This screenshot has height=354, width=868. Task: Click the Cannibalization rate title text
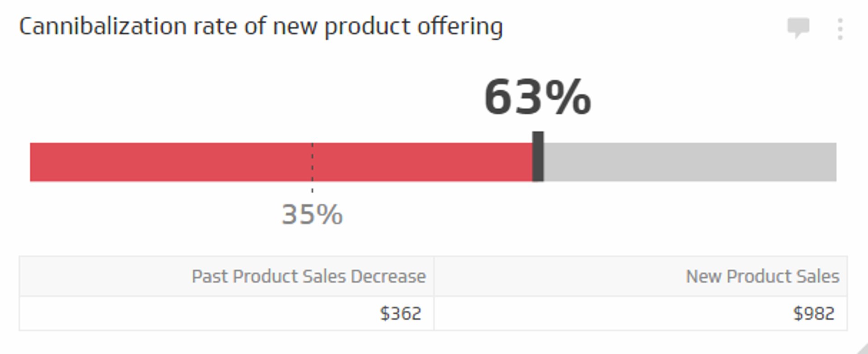(x=262, y=26)
